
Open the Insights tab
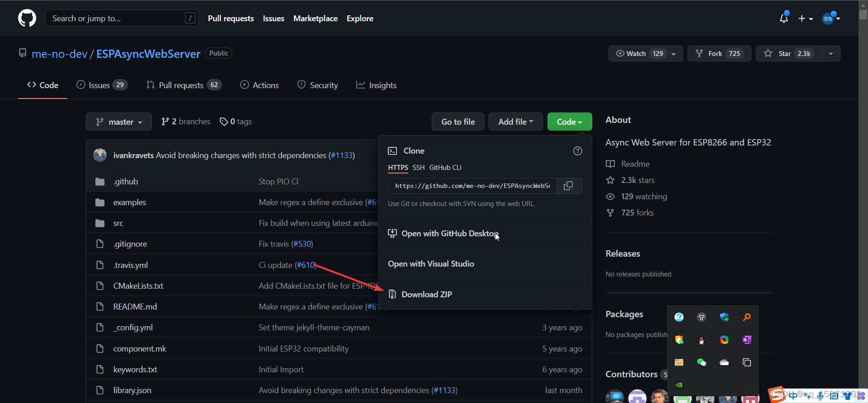click(x=376, y=85)
